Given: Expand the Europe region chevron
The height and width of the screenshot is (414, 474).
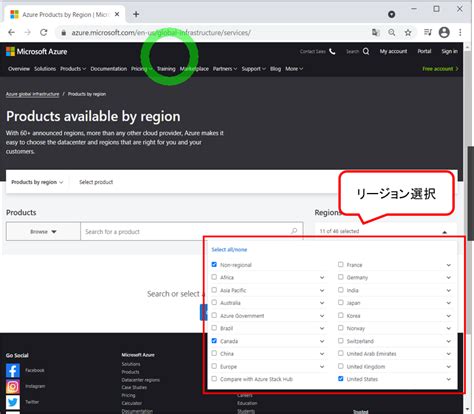Looking at the screenshot, I should 322,367.
